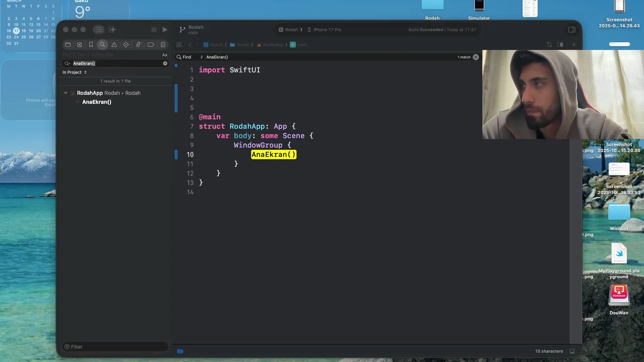Click the git branch icon beside Rodah main
The height and width of the screenshot is (362, 644).
[x=182, y=30]
